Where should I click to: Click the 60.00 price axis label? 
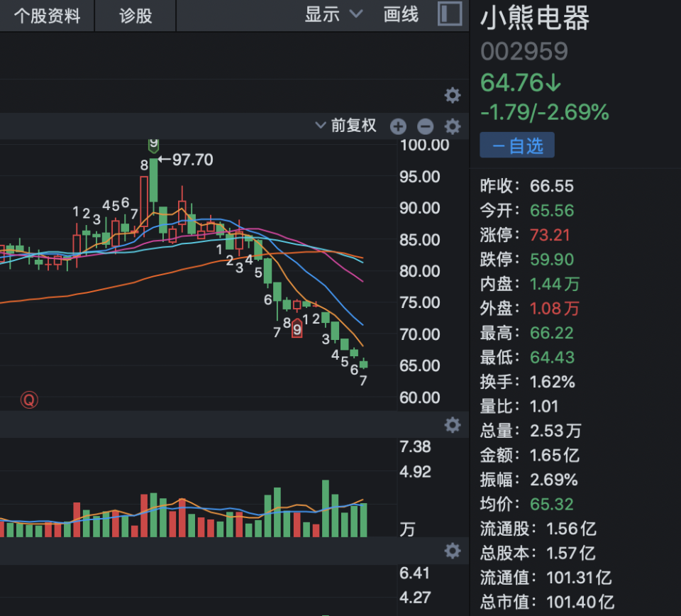coord(419,397)
